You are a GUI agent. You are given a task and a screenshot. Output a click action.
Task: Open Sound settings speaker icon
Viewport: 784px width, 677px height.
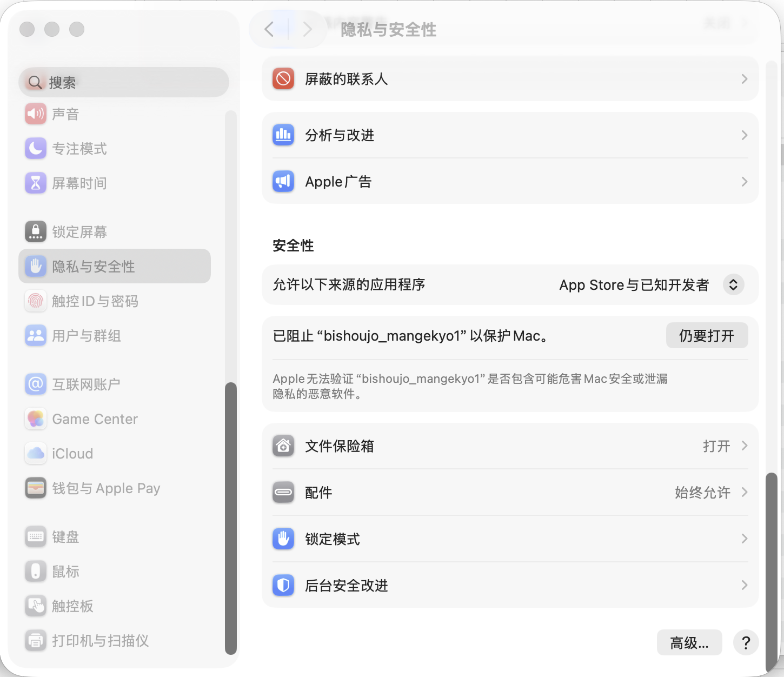(x=36, y=114)
